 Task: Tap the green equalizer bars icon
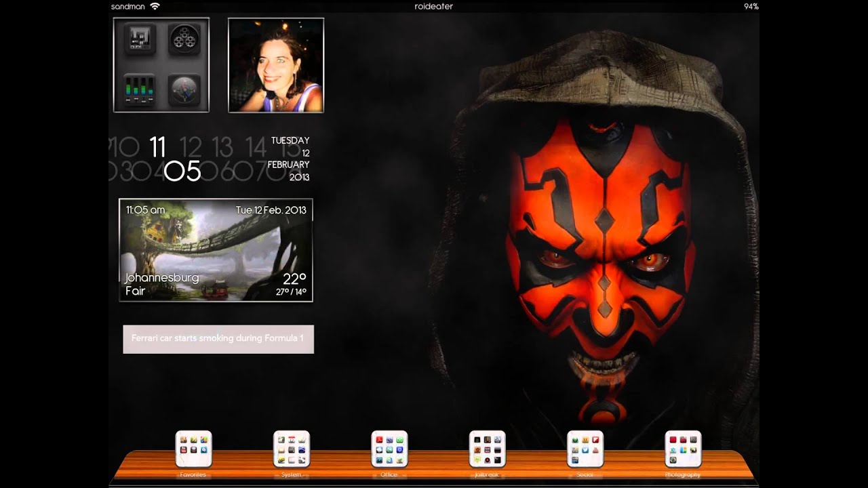(x=140, y=90)
